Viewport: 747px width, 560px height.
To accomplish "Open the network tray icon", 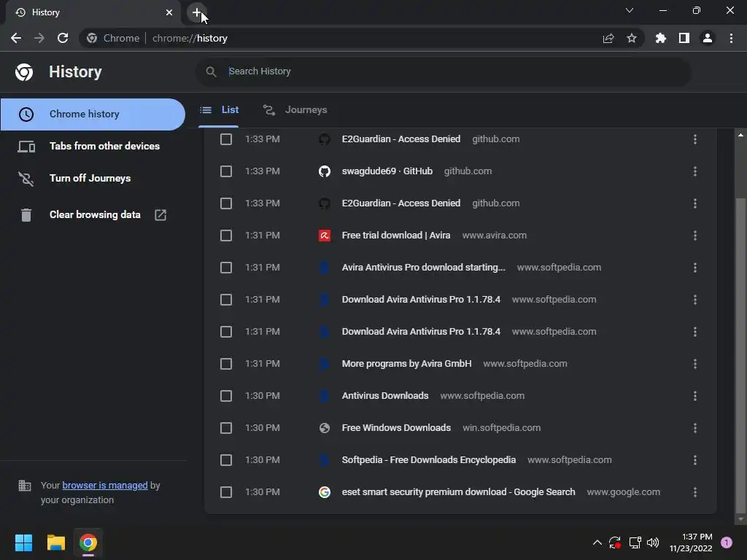I will 635,542.
